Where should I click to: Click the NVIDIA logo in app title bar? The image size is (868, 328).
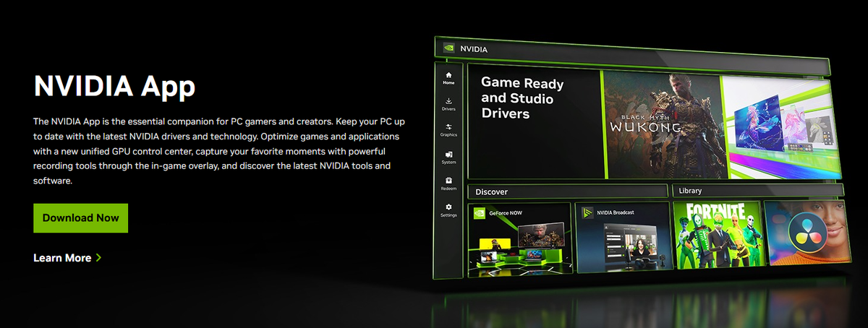coord(448,49)
